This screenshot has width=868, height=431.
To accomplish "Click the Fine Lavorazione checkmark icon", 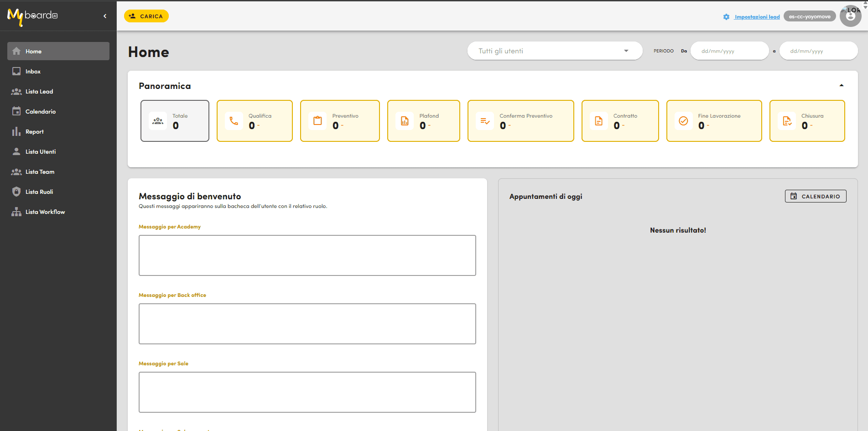I will pyautogui.click(x=683, y=121).
